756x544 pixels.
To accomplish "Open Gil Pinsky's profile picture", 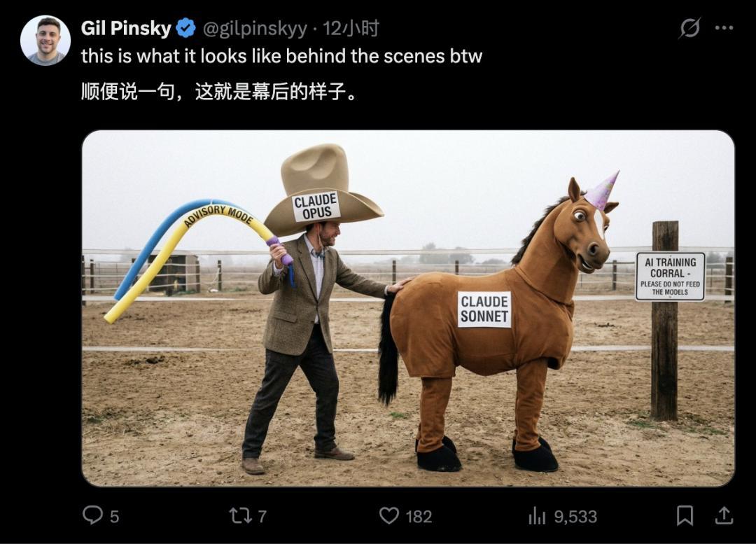I will [45, 41].
